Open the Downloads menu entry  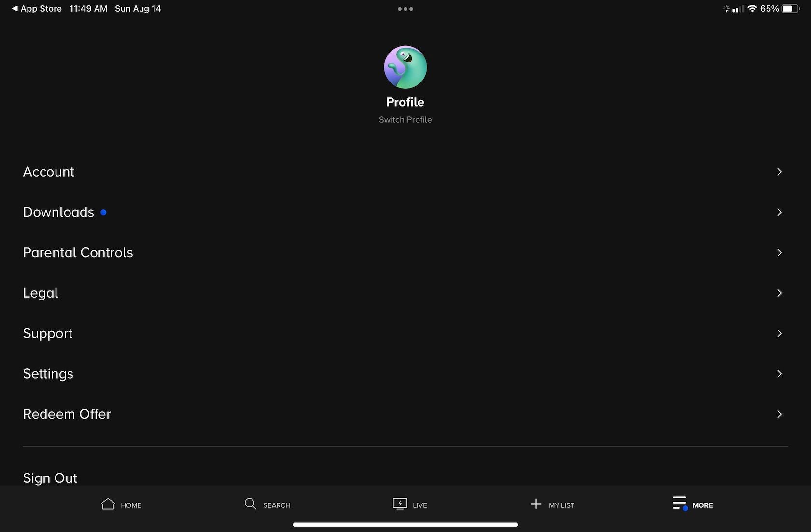point(405,212)
